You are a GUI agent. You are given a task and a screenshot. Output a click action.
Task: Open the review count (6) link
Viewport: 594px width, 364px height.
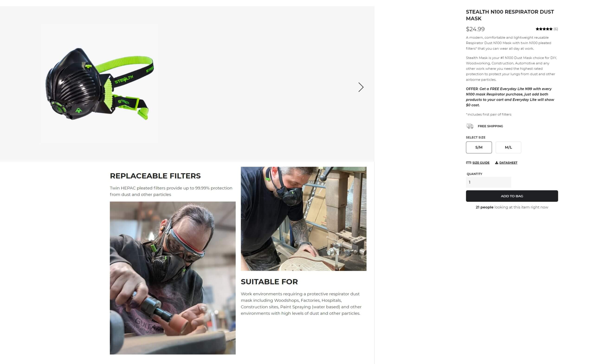[x=556, y=29]
